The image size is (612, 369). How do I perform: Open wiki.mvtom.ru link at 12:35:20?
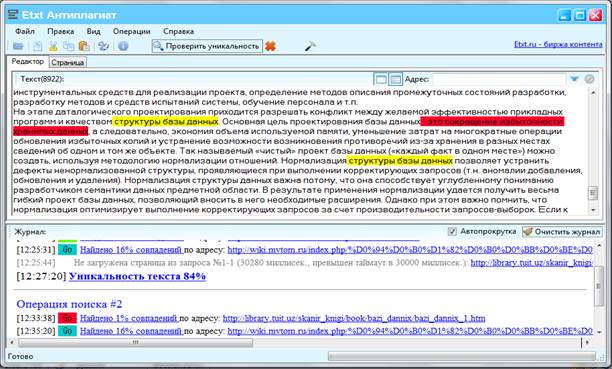[x=410, y=331]
